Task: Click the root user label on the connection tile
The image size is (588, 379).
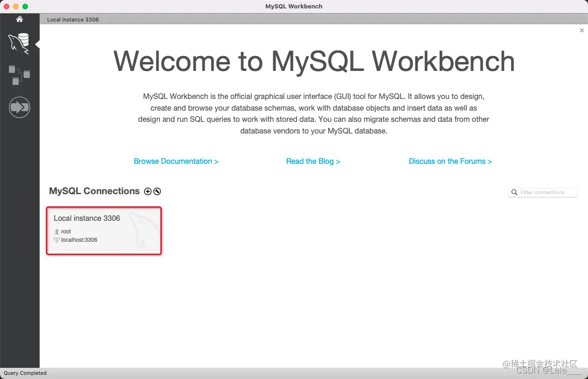Action: (66, 232)
